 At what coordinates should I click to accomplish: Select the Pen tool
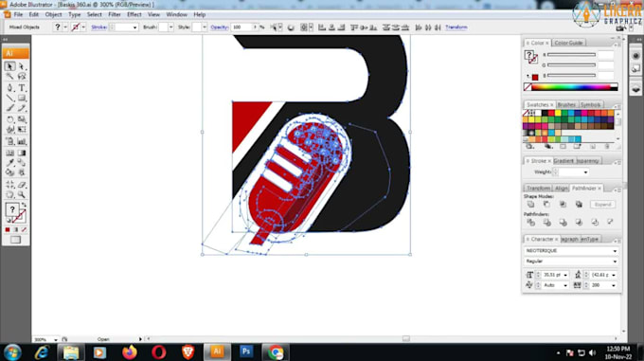(9, 88)
